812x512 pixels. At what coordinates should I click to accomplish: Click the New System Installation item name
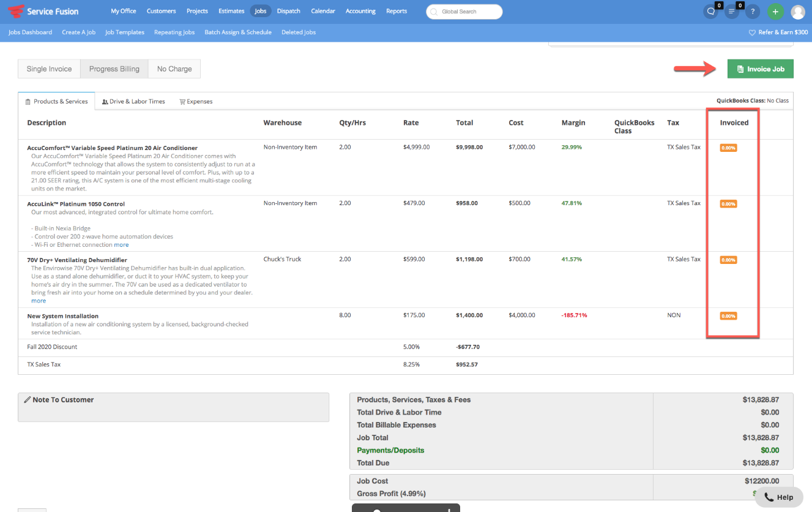tap(63, 316)
